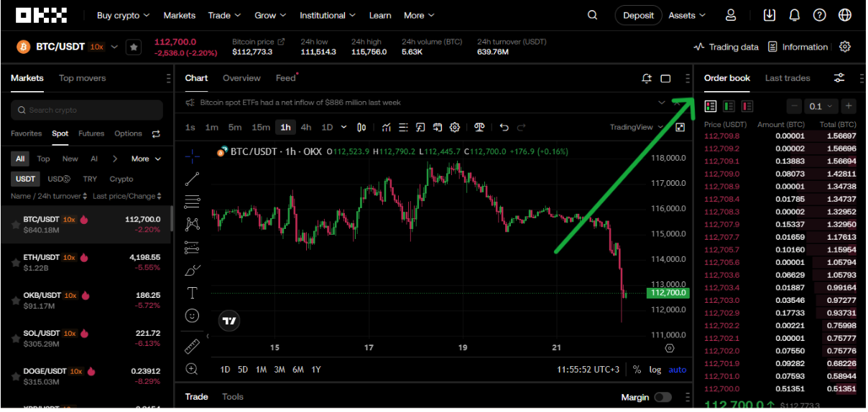Open Trading data link
The width and height of the screenshot is (868, 412).
pos(726,47)
